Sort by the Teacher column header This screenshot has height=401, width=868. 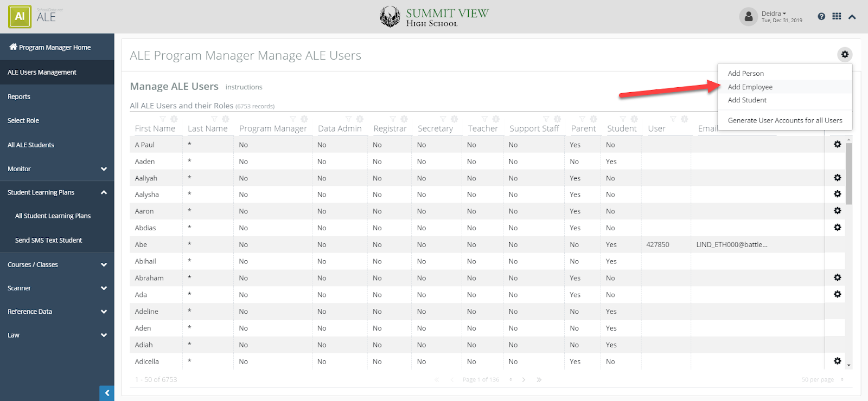click(x=483, y=128)
